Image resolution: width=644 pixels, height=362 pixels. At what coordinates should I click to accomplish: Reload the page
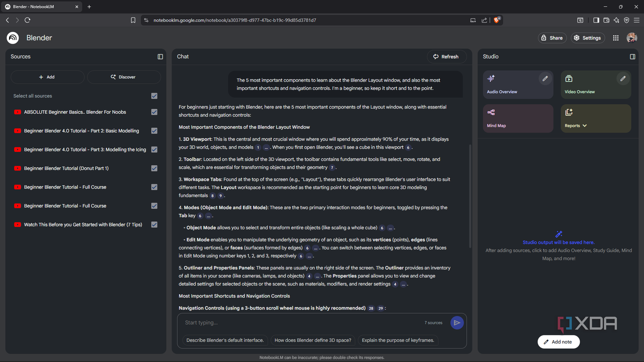(x=27, y=20)
